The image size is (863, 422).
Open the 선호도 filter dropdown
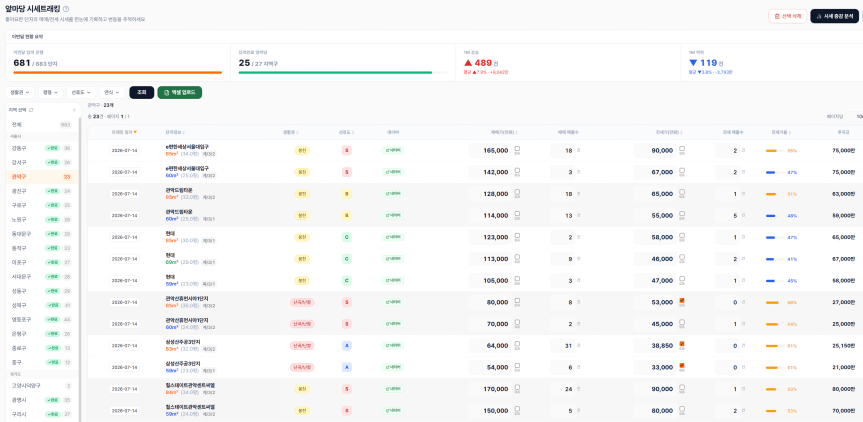click(x=81, y=92)
